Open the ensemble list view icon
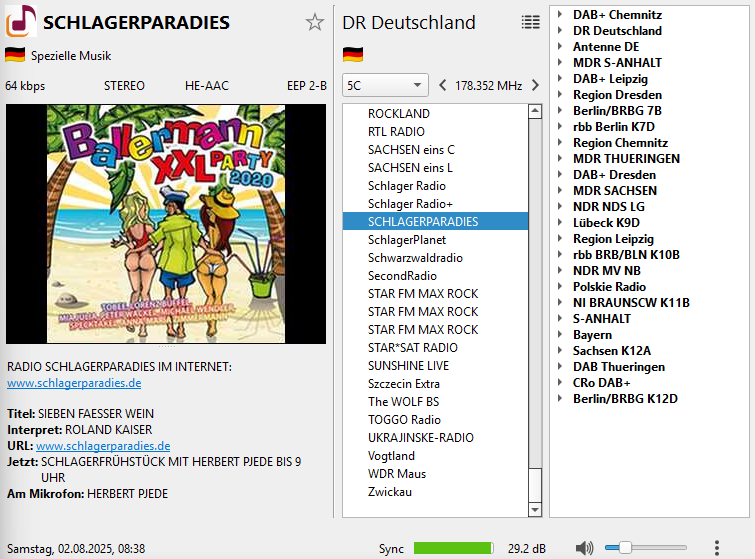Screen dimensions: 755x559 coord(530,22)
